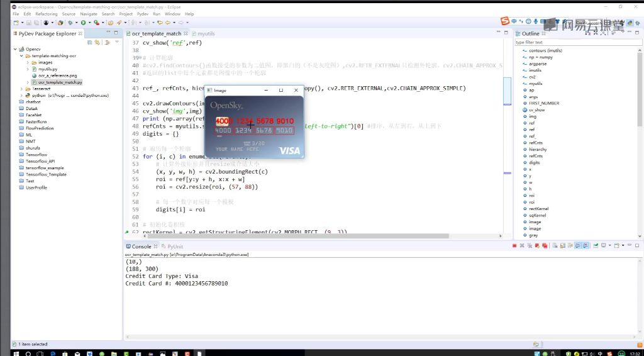Collapse the template-matching-ocr folder
This screenshot has width=644, height=356.
pyautogui.click(x=21, y=56)
